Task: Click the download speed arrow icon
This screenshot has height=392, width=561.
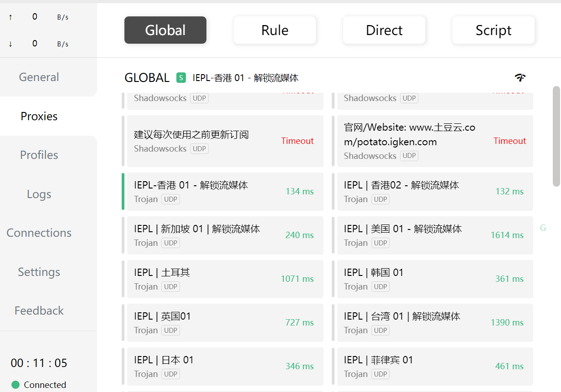Action: [x=10, y=44]
